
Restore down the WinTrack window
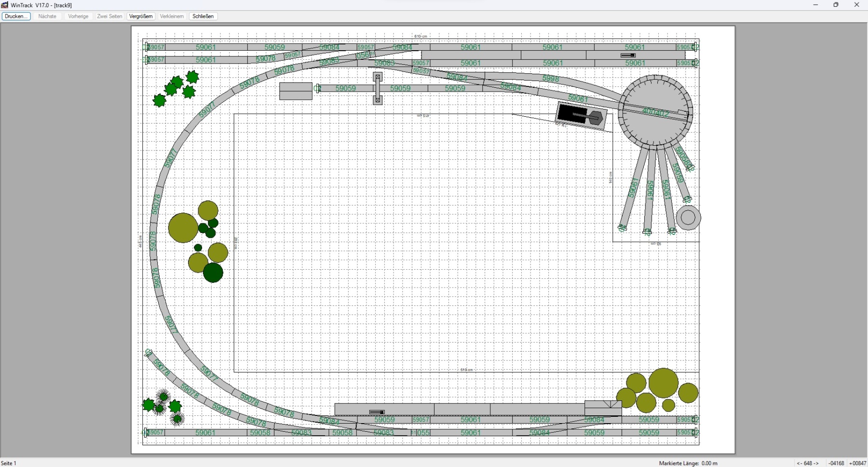836,5
